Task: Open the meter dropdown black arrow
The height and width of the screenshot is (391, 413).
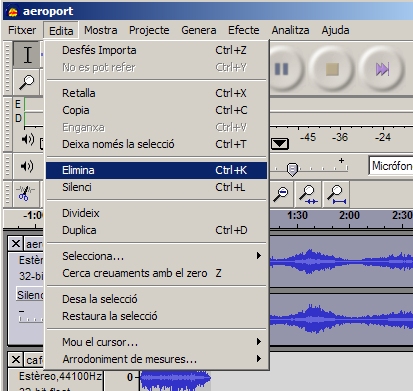Action: click(280, 144)
